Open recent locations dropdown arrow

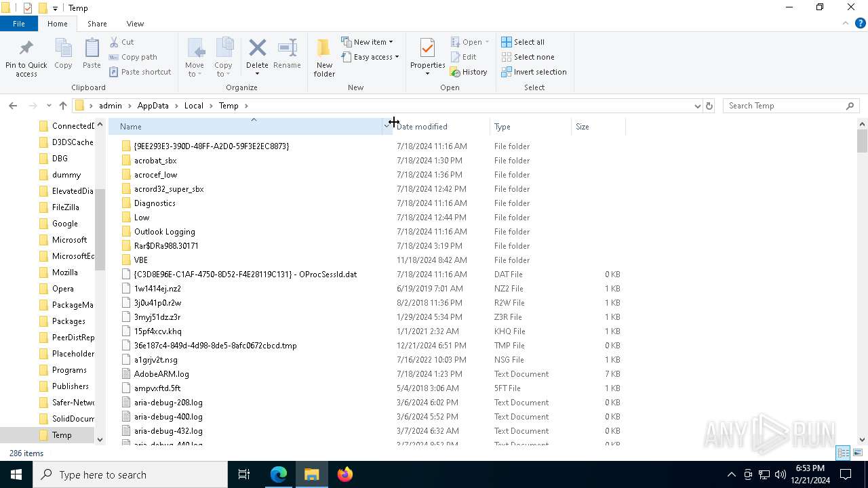coord(49,106)
